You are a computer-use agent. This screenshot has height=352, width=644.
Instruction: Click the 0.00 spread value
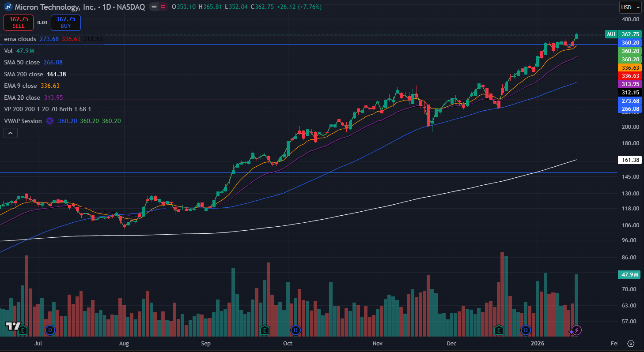(42, 22)
